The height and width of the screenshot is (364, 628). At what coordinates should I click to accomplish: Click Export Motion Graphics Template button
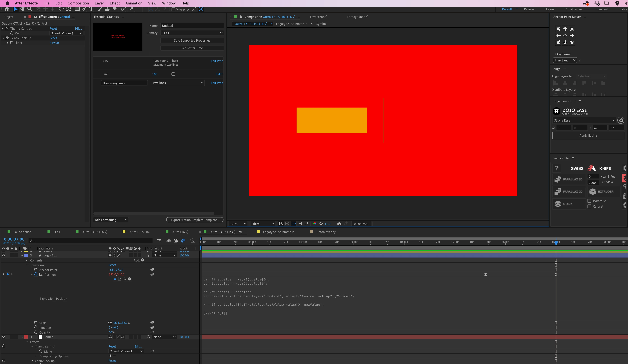(195, 220)
